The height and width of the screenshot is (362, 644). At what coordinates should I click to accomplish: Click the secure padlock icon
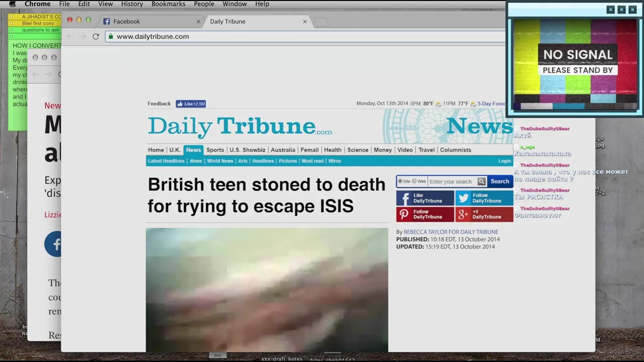coord(110,36)
